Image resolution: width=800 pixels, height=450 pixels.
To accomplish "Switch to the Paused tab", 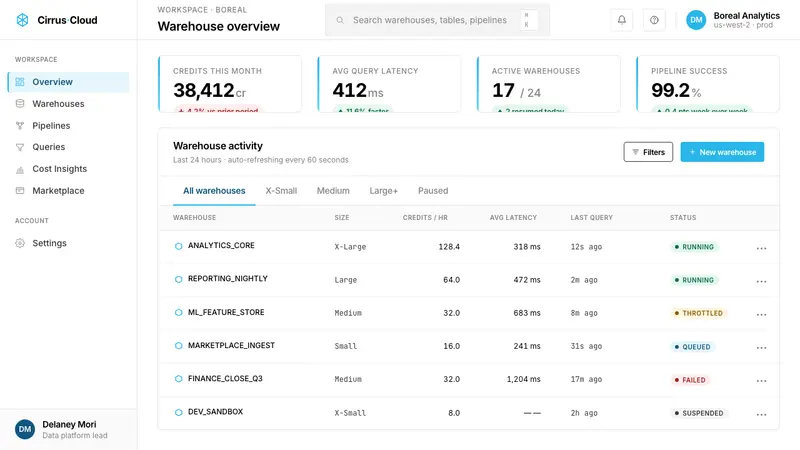I will [x=433, y=191].
